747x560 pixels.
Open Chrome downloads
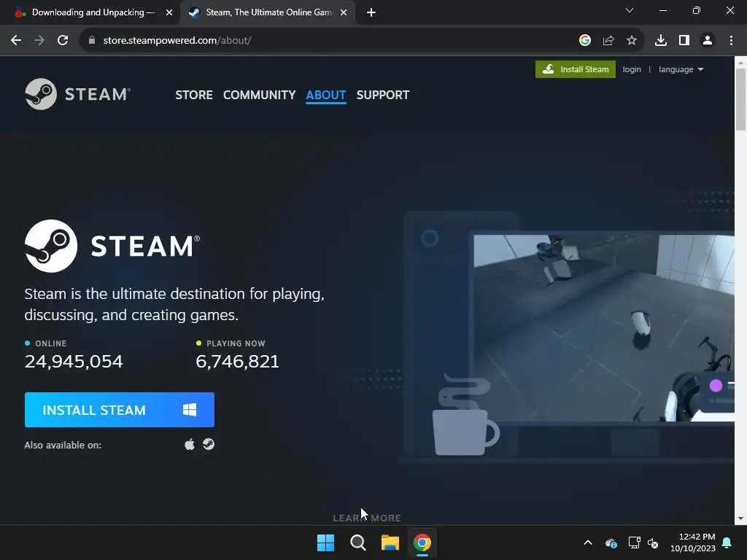click(x=661, y=41)
